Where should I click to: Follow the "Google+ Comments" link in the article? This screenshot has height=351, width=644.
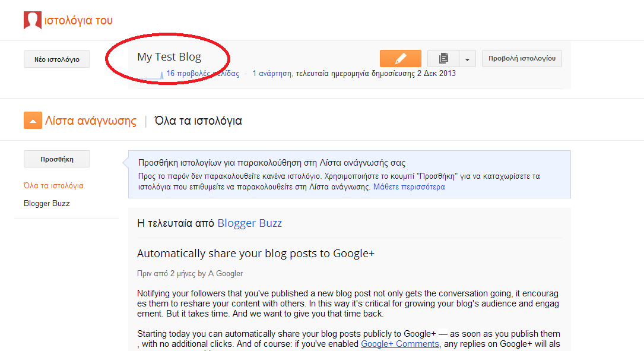pyautogui.click(x=399, y=344)
